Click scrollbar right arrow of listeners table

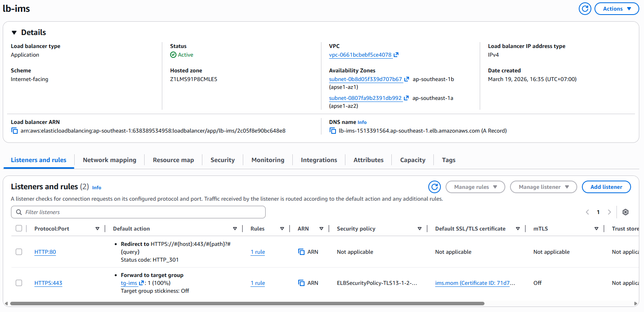click(x=636, y=304)
